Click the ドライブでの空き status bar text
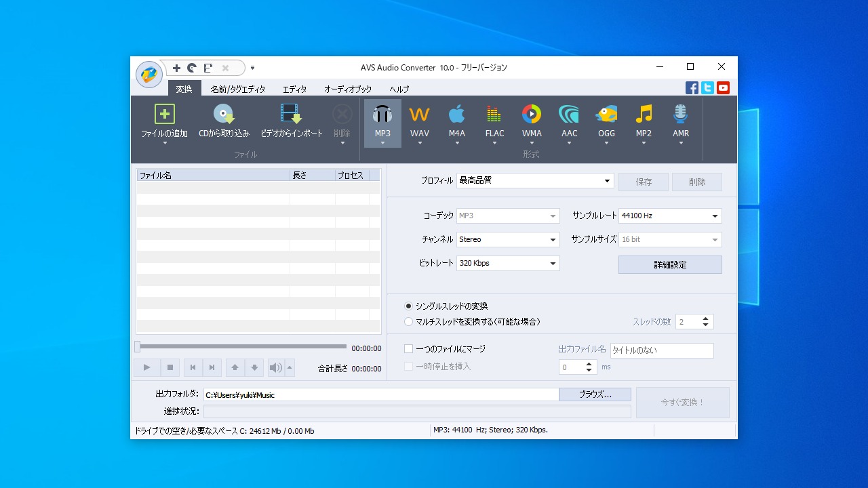 pyautogui.click(x=224, y=431)
